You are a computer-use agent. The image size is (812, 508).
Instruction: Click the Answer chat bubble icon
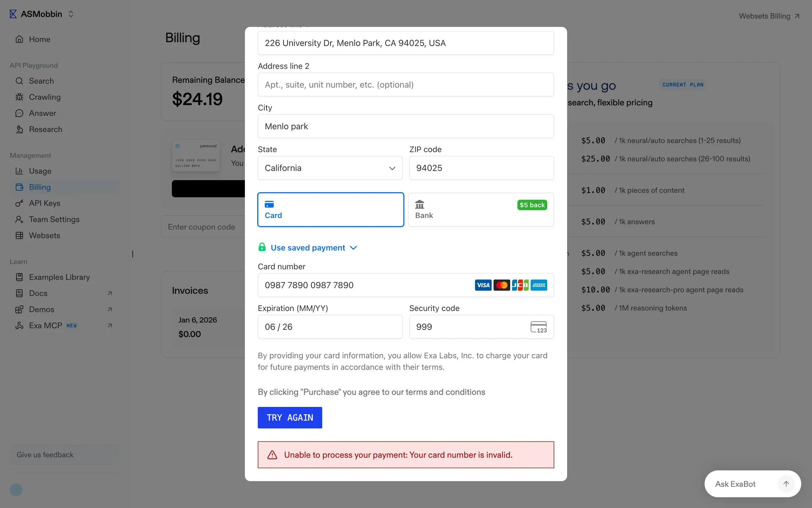pos(19,113)
